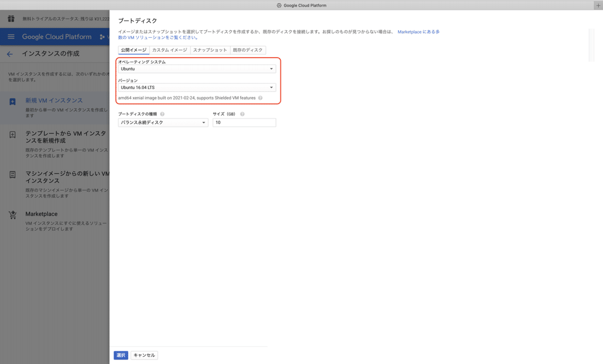The height and width of the screenshot is (364, 603).
Task: Open the project selector dots icon
Action: 103,37
